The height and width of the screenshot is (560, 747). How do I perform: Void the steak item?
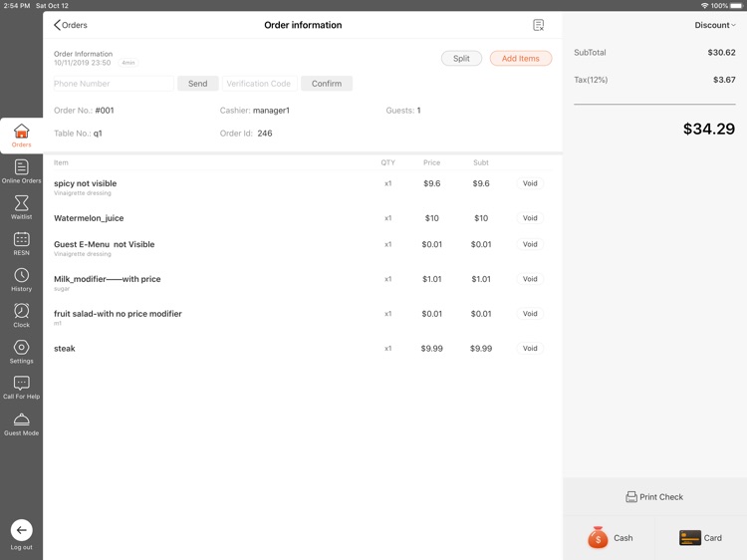point(530,349)
